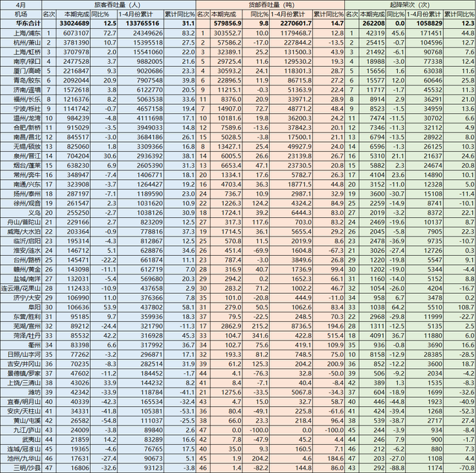Select the 上饶/三清山 airport cell
The width and height of the screenshot is (476, 473).
click(21, 382)
